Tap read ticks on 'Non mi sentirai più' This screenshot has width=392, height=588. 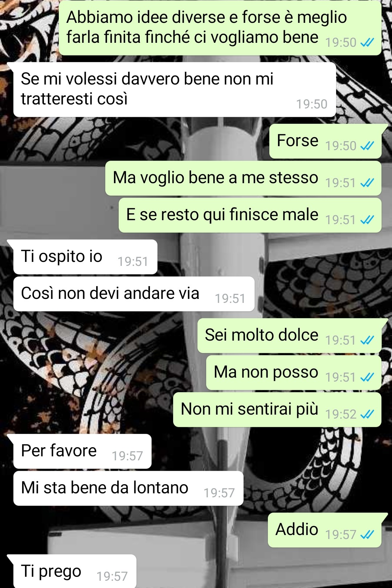[367, 414]
